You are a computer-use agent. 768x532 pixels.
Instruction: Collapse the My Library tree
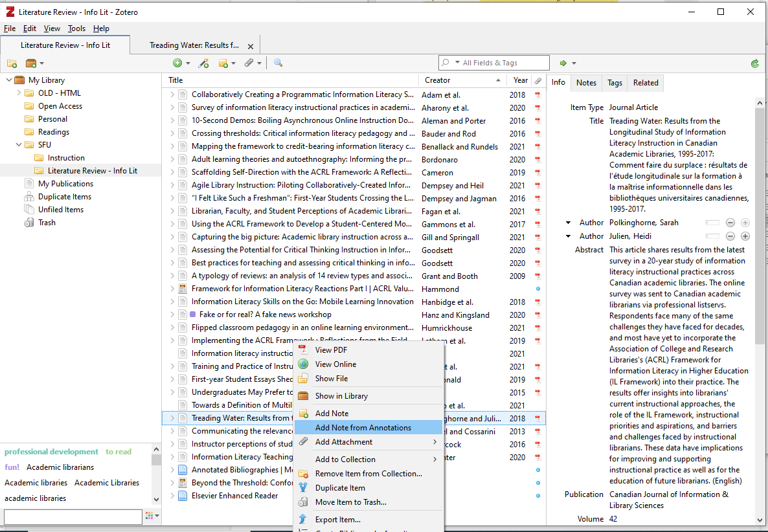[x=9, y=80]
